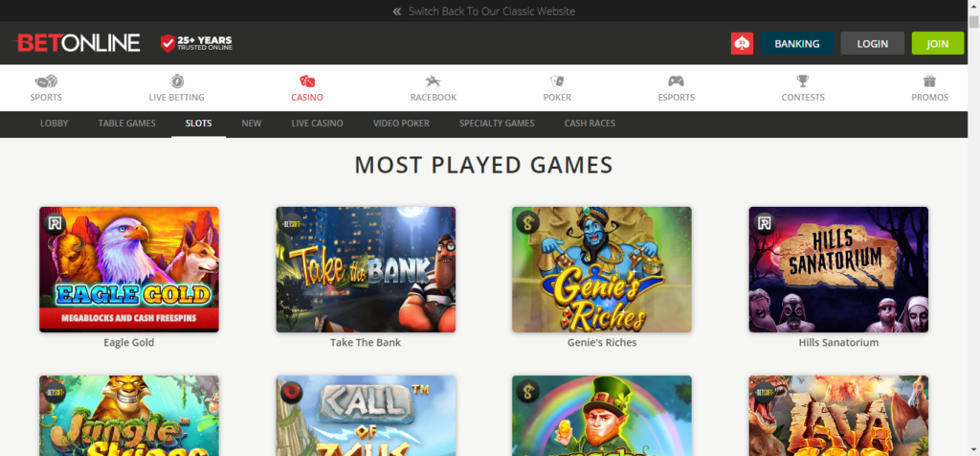Click the Esports gamepad icon

(677, 81)
